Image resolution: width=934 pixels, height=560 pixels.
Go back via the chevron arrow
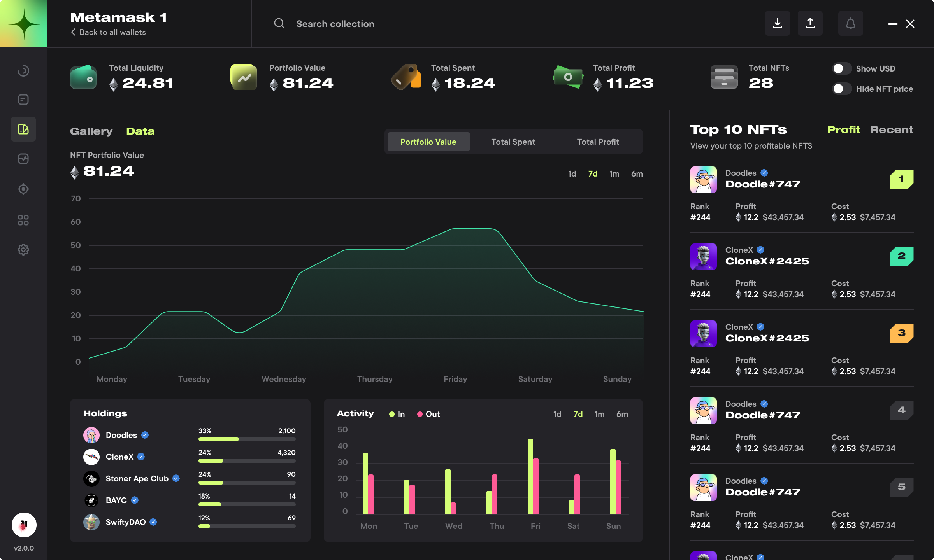point(73,32)
